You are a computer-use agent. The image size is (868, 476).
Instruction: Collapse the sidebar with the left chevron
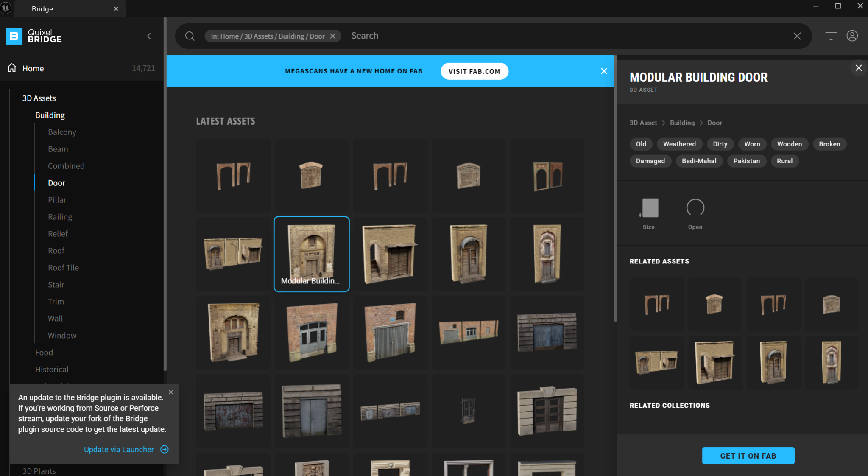click(149, 36)
